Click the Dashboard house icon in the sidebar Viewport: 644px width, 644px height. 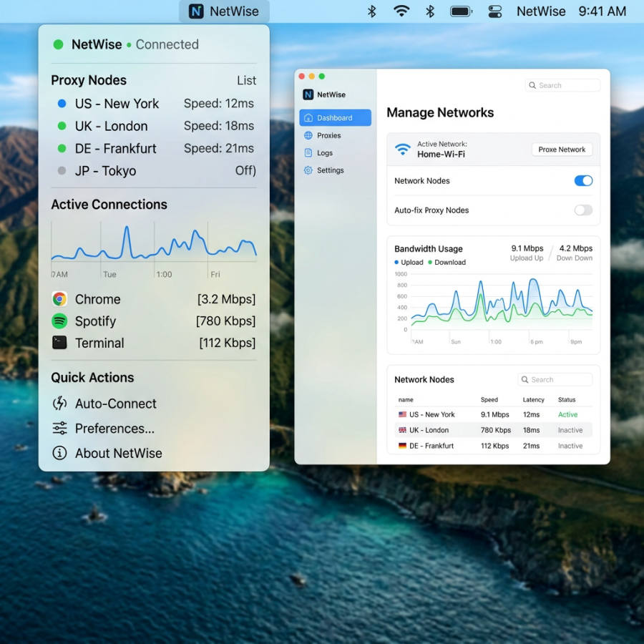[308, 118]
